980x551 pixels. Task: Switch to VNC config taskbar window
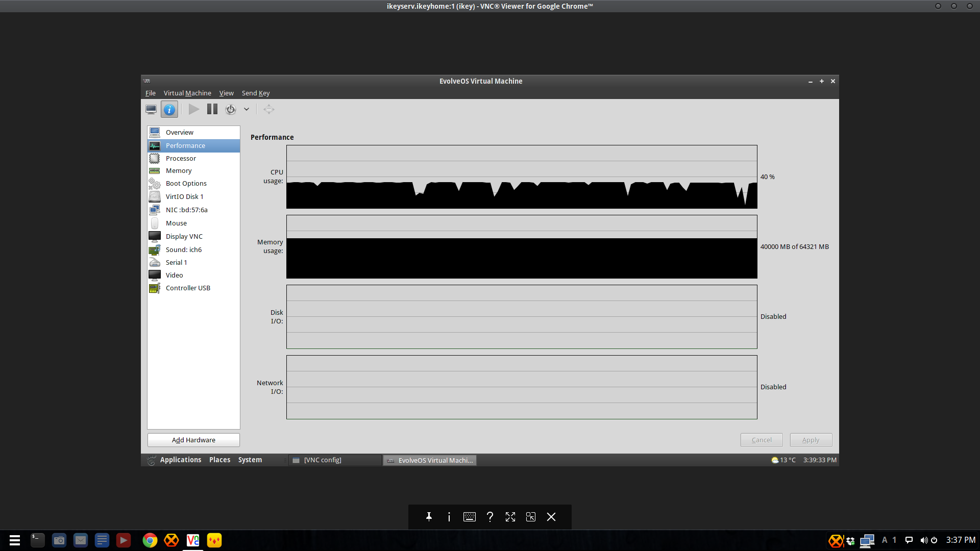pos(335,460)
